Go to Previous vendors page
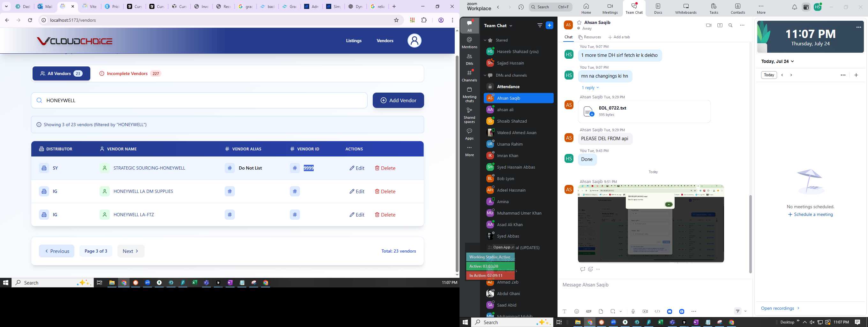868x327 pixels. [56, 251]
